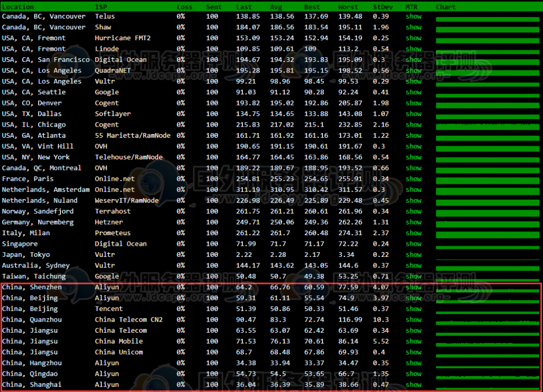This screenshot has height=392, width=543.
Task: Click show link for USA, TX, Dallas Softlayer
Action: point(414,114)
